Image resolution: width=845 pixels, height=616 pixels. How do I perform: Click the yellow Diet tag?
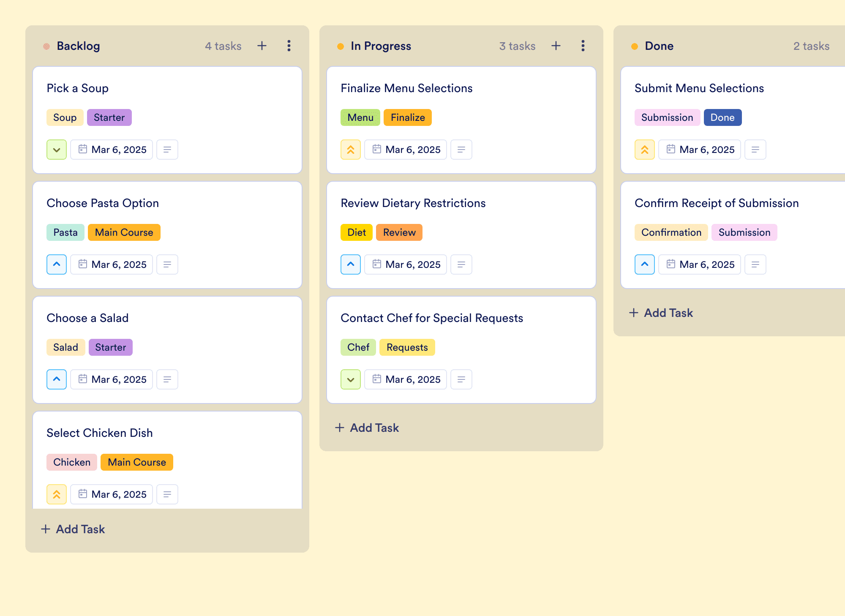pos(357,232)
